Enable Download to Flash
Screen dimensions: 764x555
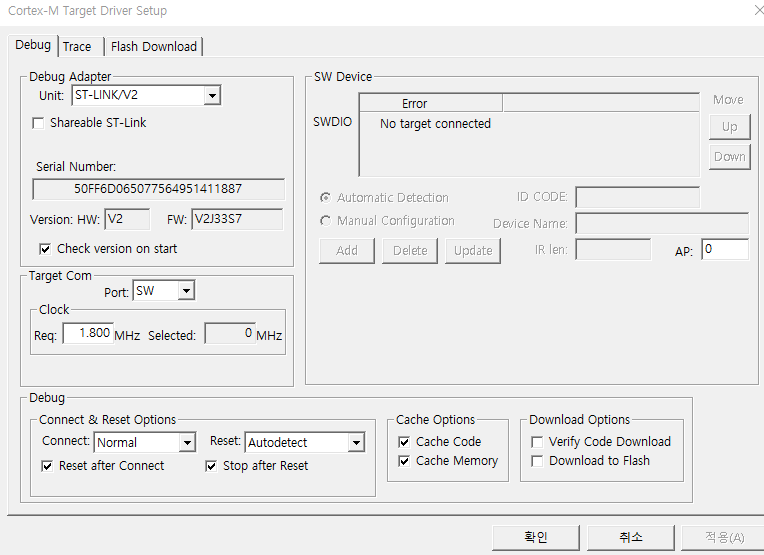[x=537, y=461]
